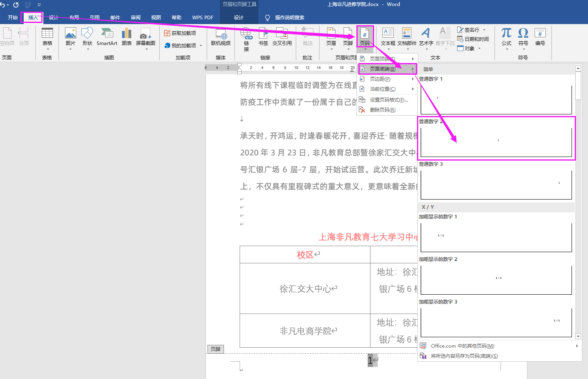Click the 徐汇交大中心 table cell
This screenshot has height=379, width=588.
tap(305, 288)
